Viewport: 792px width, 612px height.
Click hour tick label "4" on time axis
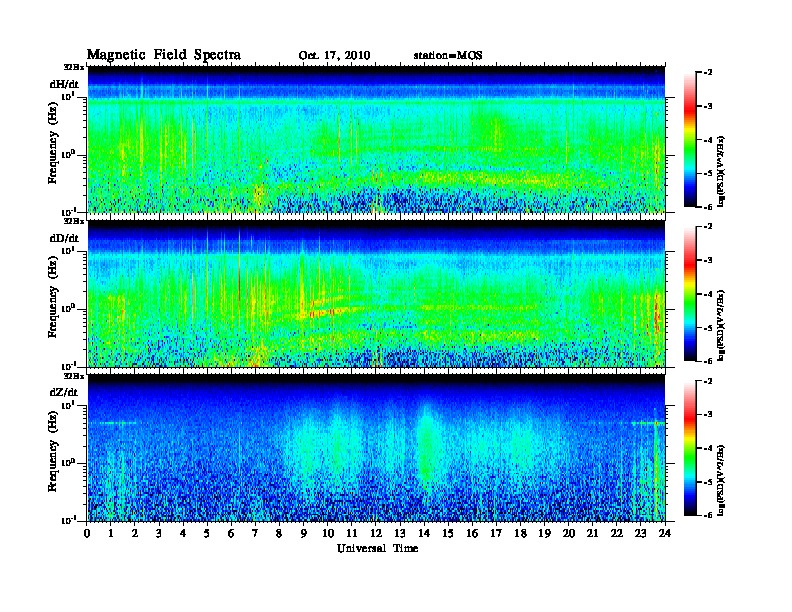(x=183, y=534)
